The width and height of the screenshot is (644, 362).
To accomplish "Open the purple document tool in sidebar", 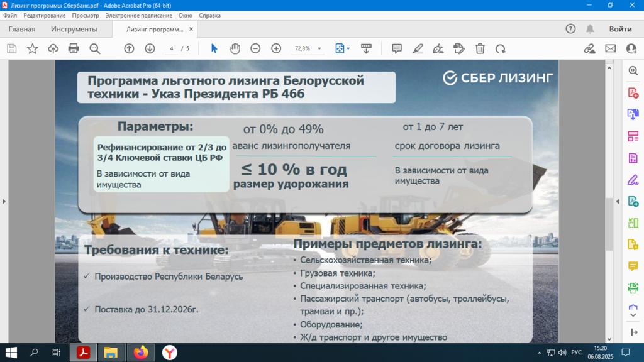I will [633, 158].
